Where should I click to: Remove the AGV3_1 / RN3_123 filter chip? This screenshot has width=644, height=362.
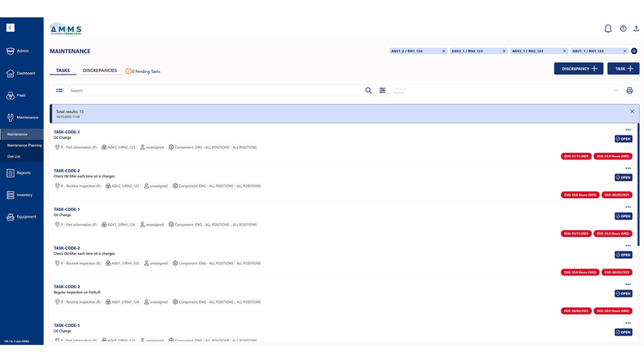504,51
